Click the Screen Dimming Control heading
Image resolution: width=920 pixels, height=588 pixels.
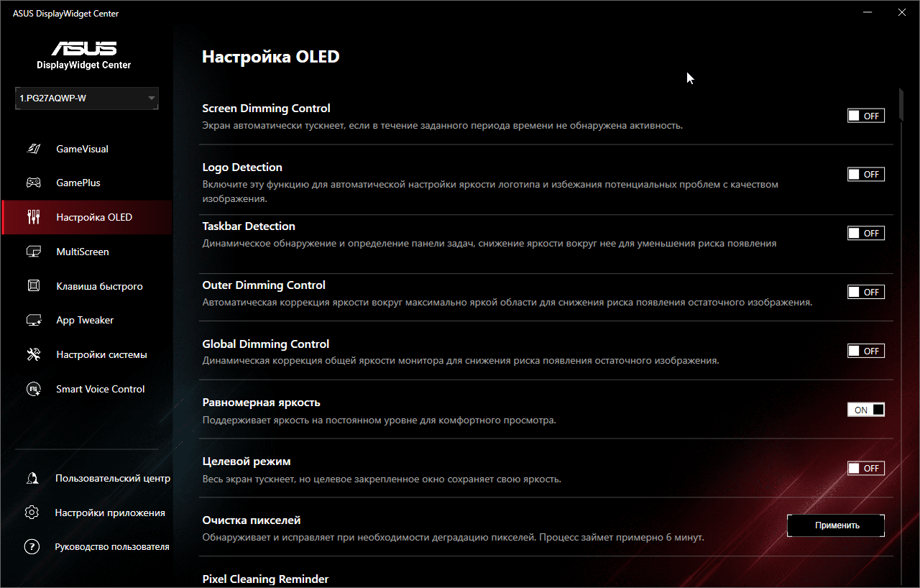click(x=266, y=109)
